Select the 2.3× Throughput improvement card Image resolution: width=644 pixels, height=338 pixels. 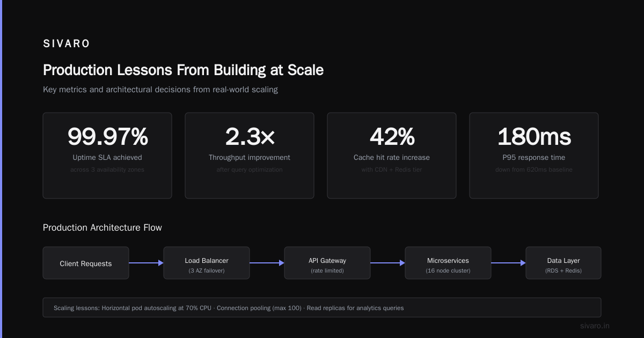[250, 156]
